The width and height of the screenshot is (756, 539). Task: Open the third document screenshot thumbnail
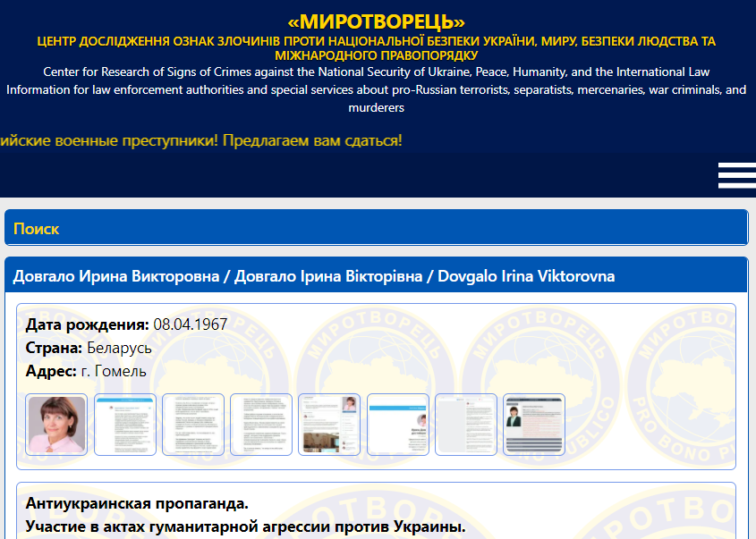point(192,425)
